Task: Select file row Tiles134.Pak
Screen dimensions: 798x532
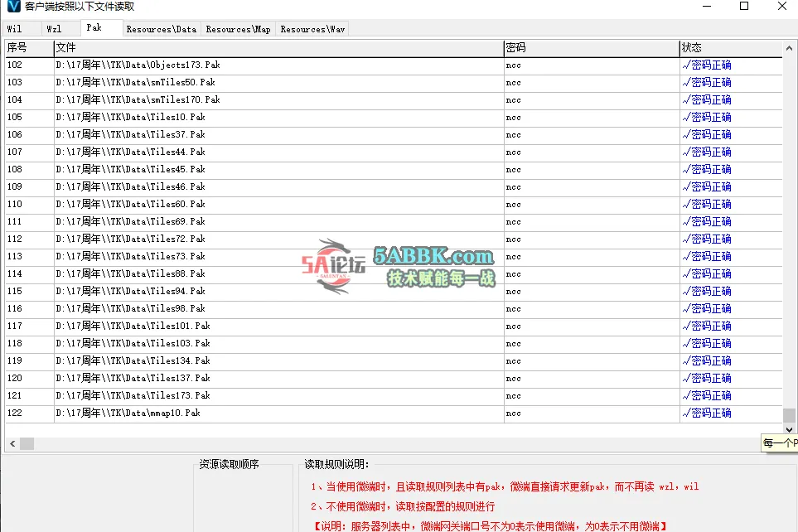Action: [x=394, y=360]
